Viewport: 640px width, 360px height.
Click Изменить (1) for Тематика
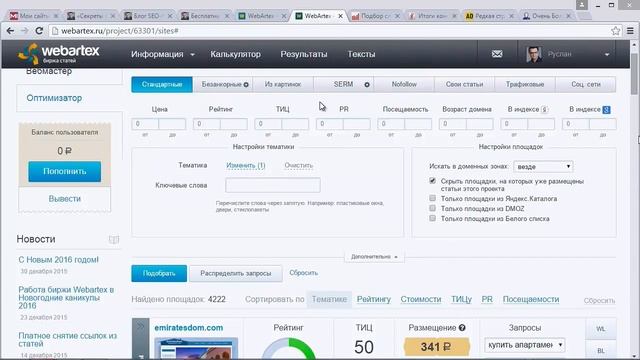click(246, 165)
